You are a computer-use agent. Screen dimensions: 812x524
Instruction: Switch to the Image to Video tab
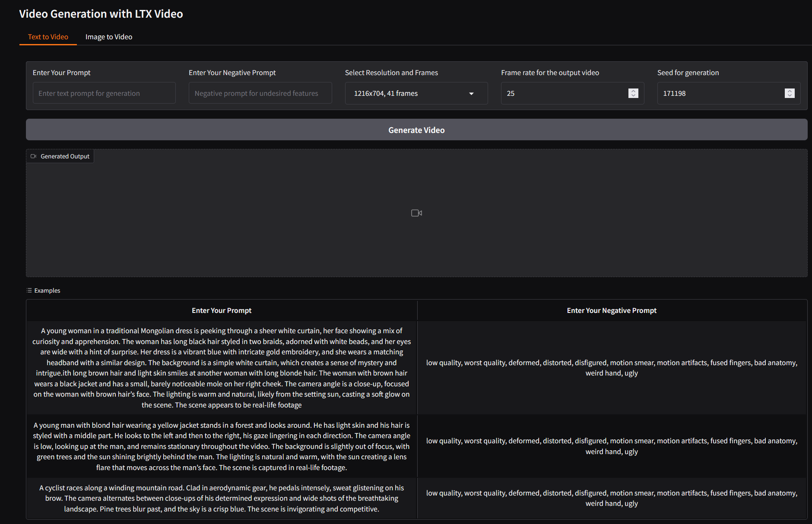point(109,37)
